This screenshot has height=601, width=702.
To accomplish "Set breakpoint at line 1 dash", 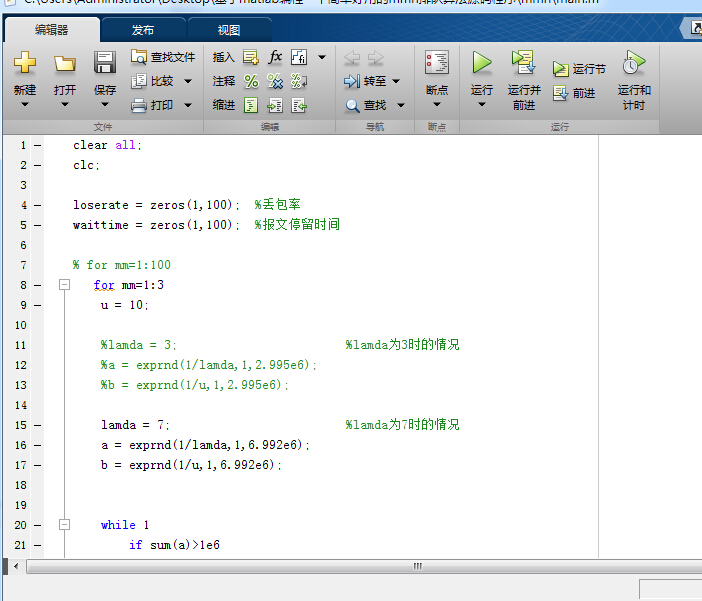I will coord(38,145).
